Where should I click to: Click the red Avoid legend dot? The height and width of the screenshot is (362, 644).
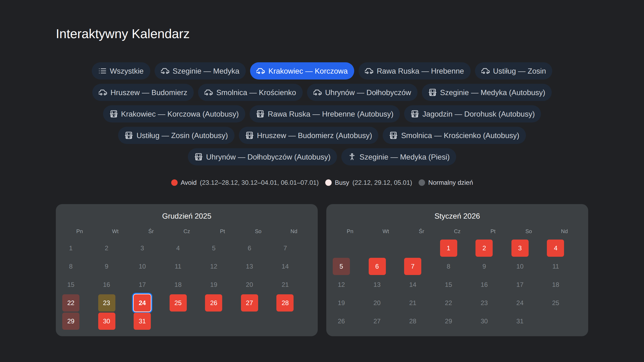coord(174,183)
